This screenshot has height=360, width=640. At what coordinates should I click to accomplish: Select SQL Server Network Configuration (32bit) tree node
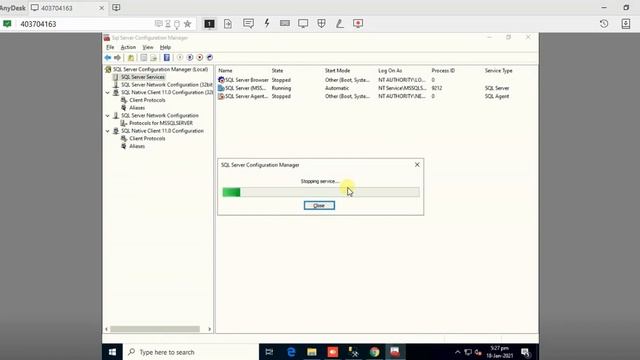(167, 85)
